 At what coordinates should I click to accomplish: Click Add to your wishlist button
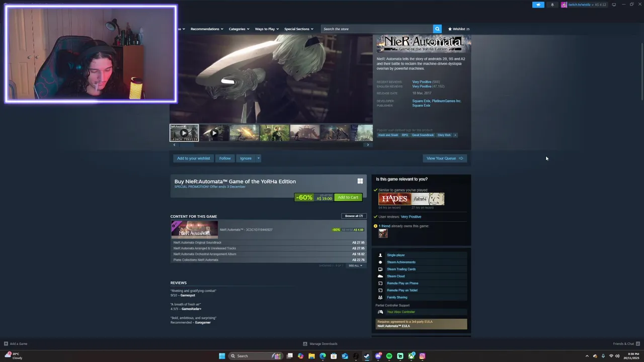pyautogui.click(x=193, y=158)
